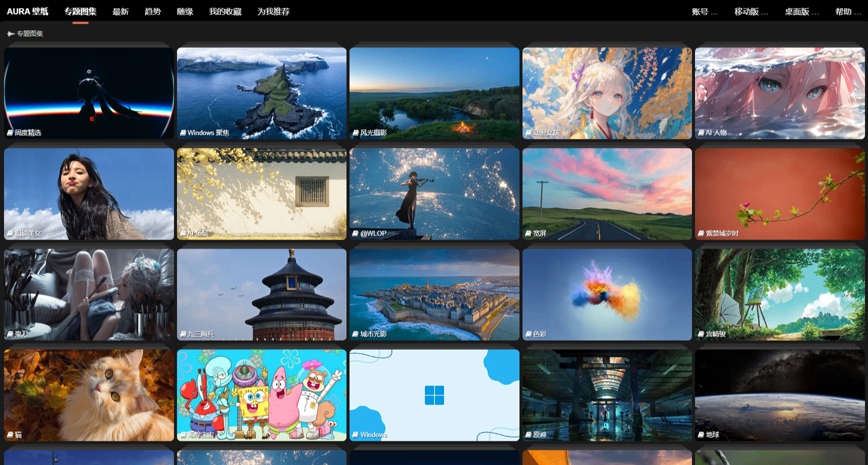Click the AURA 壁纸 logo
Viewport: 868px width, 465px height.
tap(28, 12)
